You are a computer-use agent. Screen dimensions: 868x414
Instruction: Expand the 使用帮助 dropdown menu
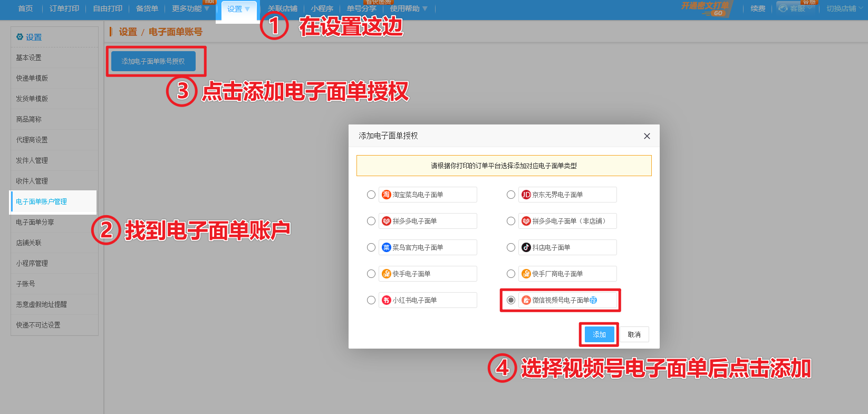pyautogui.click(x=425, y=8)
